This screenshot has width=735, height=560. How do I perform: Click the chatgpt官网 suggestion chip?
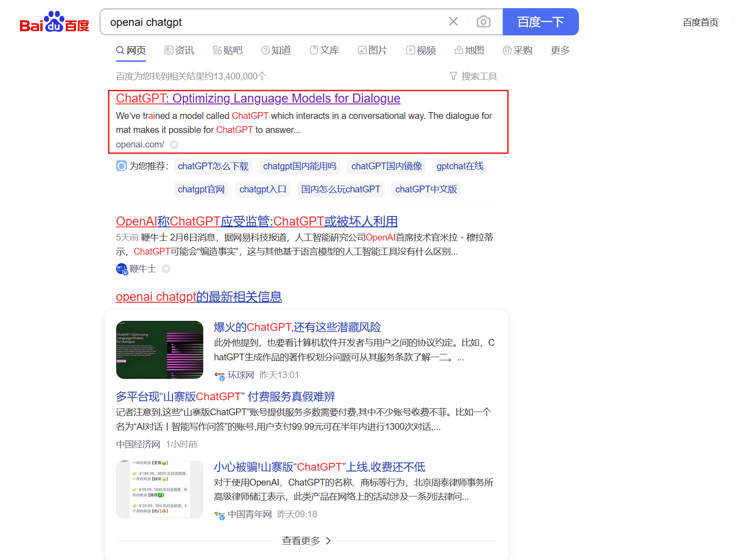pos(201,189)
